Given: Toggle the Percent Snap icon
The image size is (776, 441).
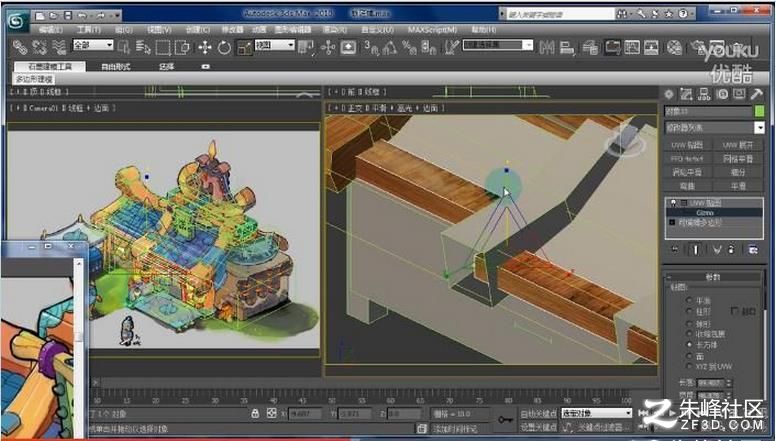Looking at the screenshot, I should click(x=409, y=48).
